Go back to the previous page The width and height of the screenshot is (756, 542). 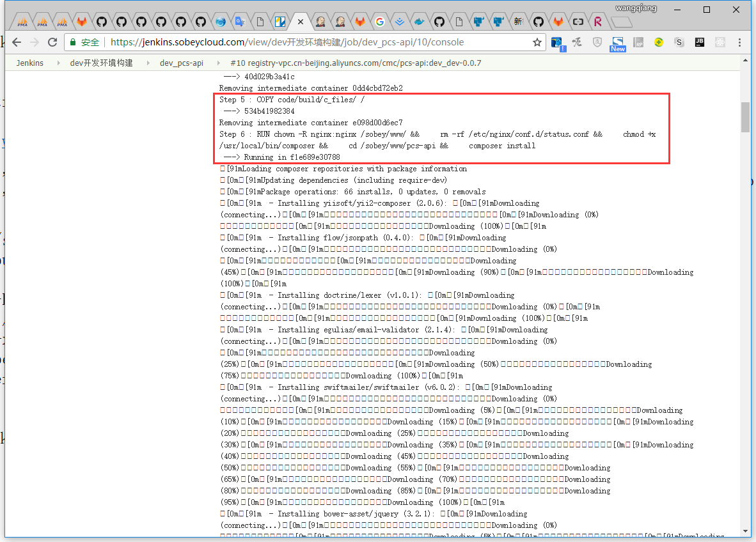coord(17,43)
